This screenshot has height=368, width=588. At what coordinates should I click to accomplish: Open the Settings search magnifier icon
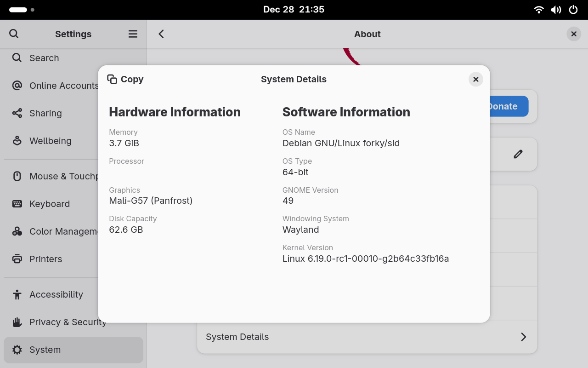pyautogui.click(x=14, y=34)
